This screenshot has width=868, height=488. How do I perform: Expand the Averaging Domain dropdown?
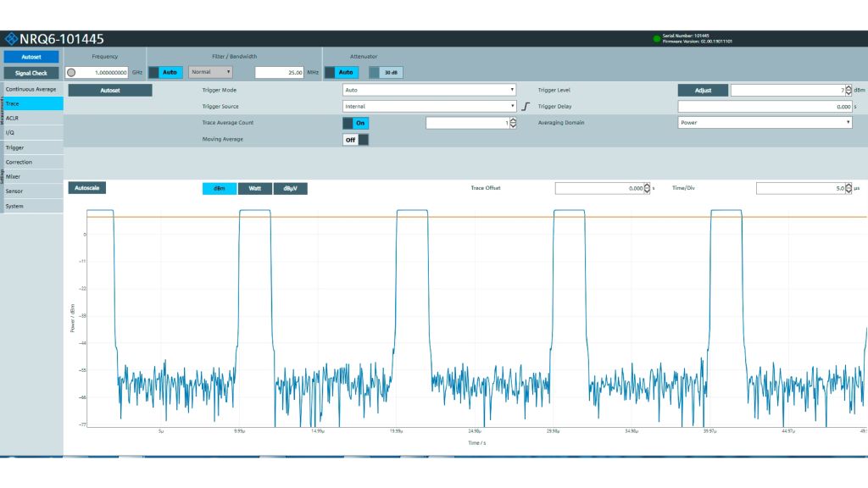(765, 123)
